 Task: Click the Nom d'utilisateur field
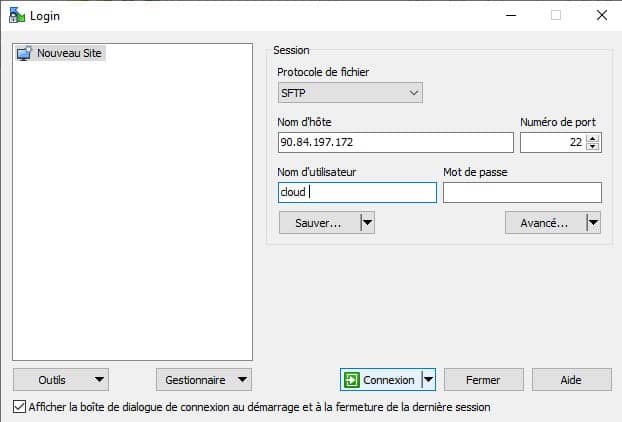[x=357, y=192]
